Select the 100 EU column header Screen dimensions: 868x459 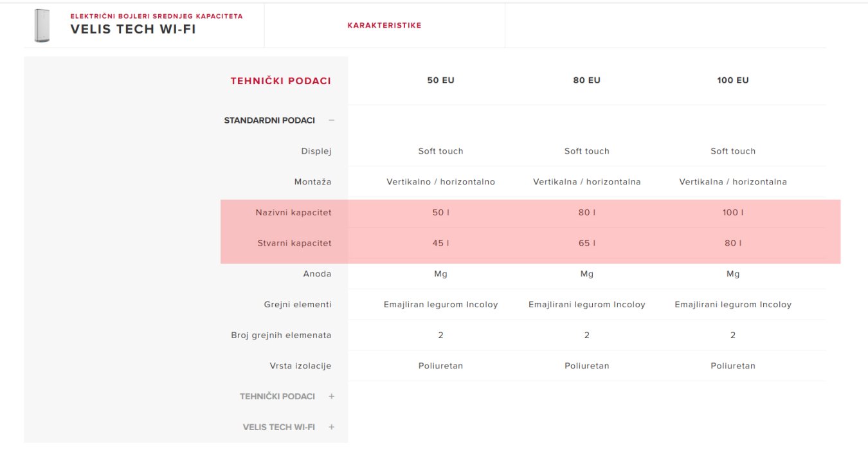coord(733,80)
